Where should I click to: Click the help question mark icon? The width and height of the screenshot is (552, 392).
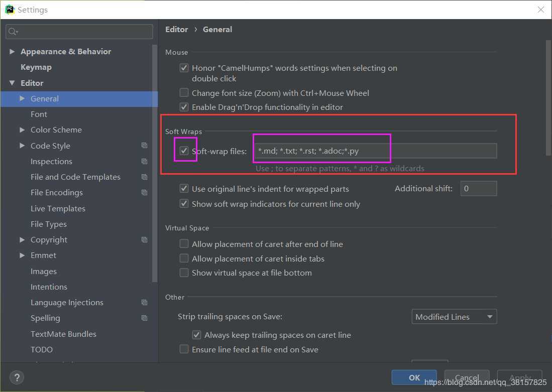(17, 377)
